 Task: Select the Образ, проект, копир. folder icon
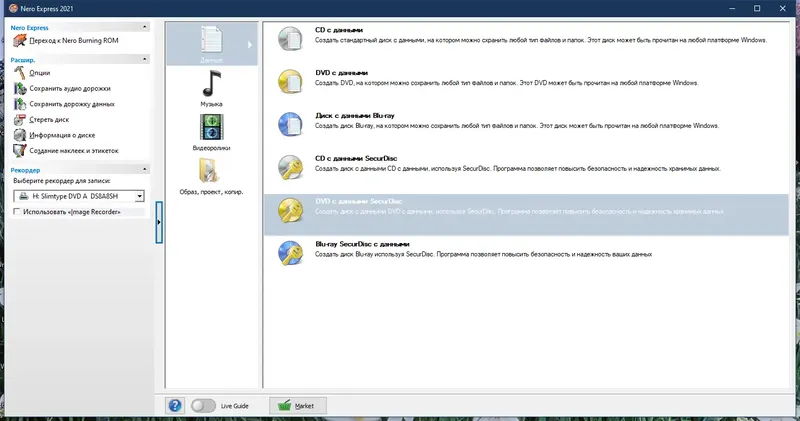pos(209,171)
